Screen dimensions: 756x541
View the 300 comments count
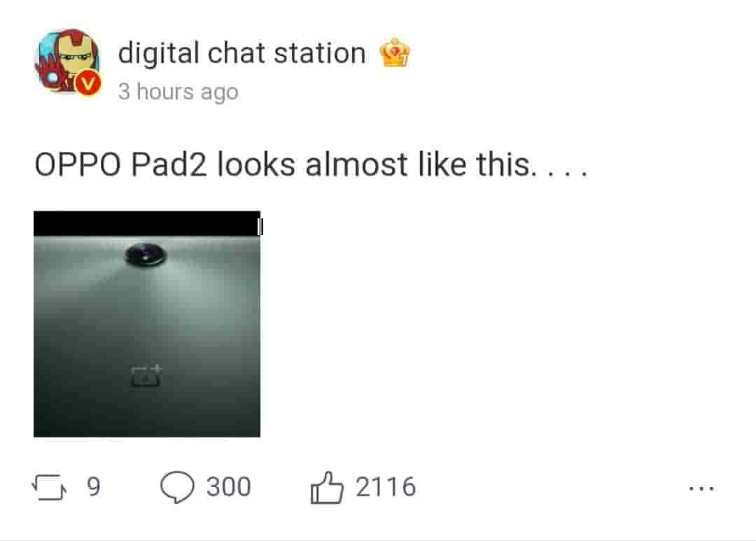pos(228,486)
